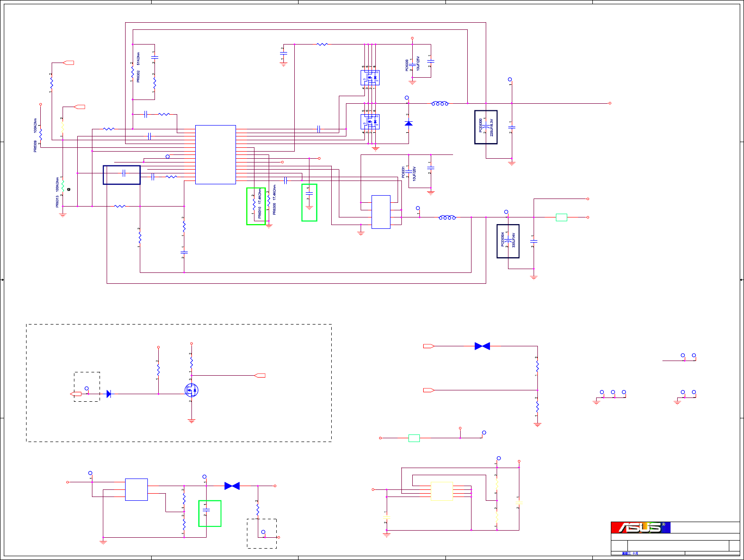Select green-outlined component left of bottom IC
Viewport: 744px width, 560px height.
pos(414,438)
